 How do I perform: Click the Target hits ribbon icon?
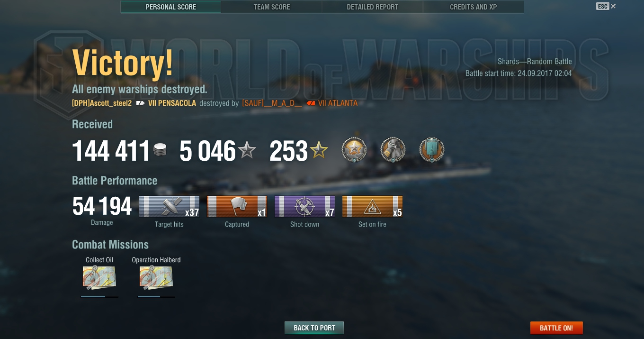(169, 207)
